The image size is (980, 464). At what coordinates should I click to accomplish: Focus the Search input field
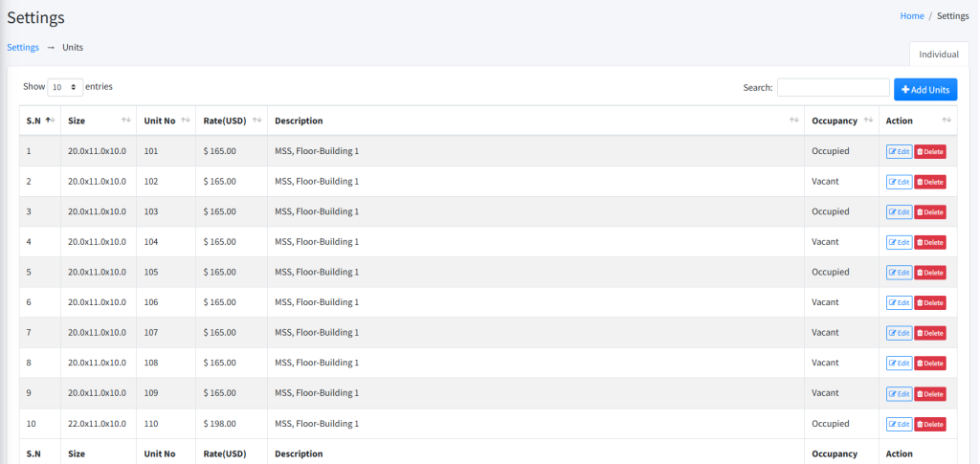click(833, 88)
